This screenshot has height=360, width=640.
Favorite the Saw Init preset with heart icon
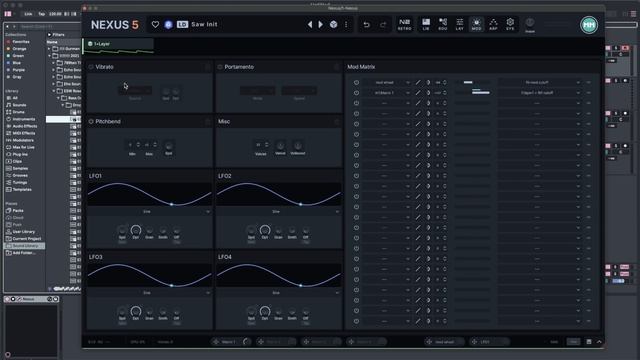tap(155, 24)
